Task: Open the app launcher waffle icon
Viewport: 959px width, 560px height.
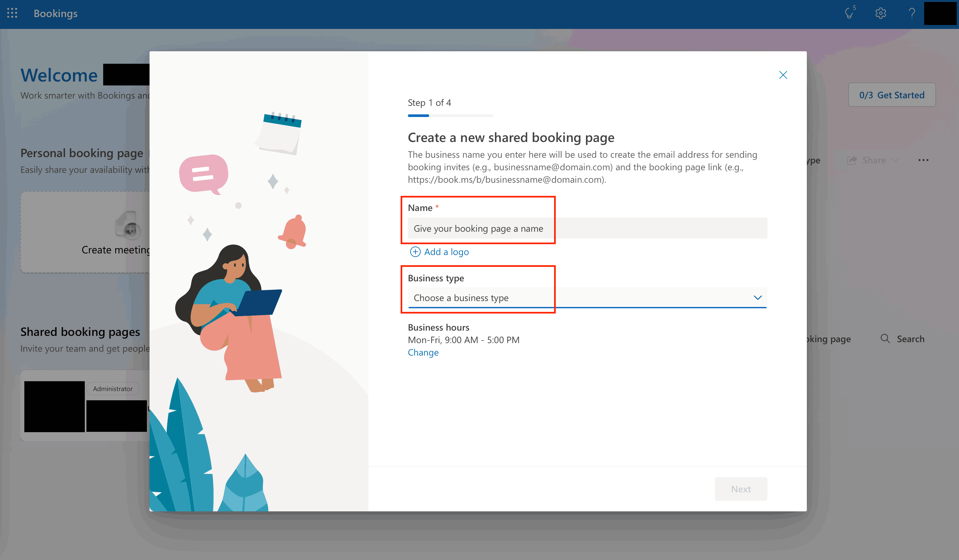Action: pos(12,13)
